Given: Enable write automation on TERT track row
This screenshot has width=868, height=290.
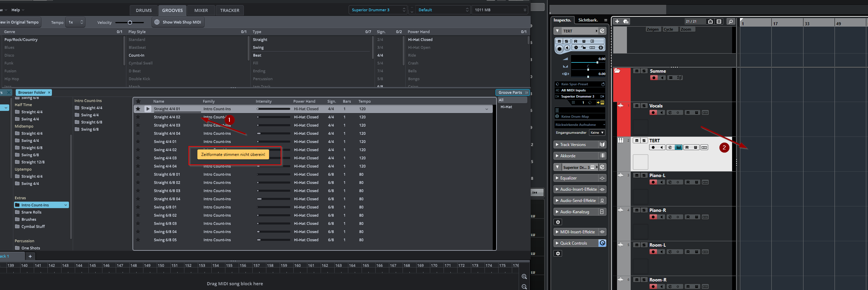Looking at the screenshot, I should pos(695,147).
